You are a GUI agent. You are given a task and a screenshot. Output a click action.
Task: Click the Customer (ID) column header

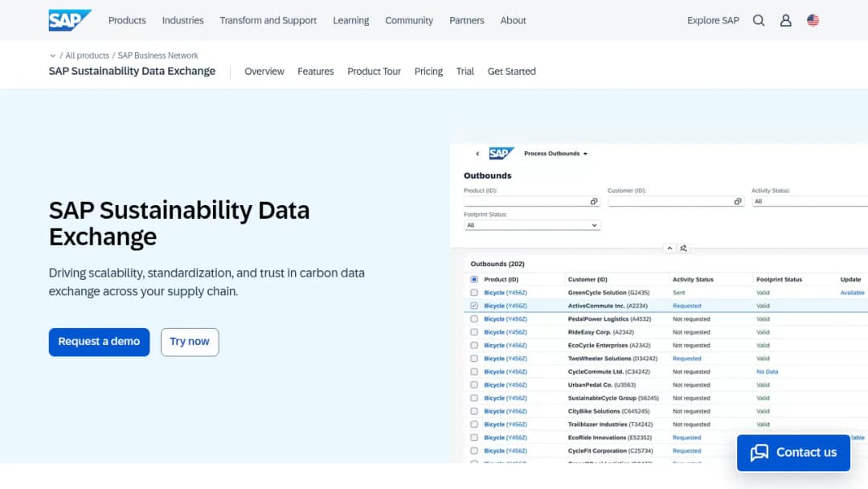point(588,280)
